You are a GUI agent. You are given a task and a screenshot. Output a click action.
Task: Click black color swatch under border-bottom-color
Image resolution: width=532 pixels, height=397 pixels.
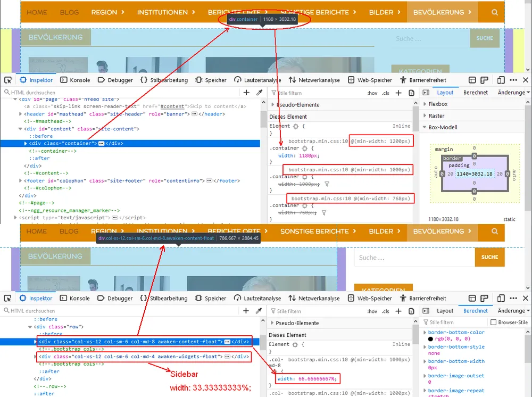pos(430,339)
